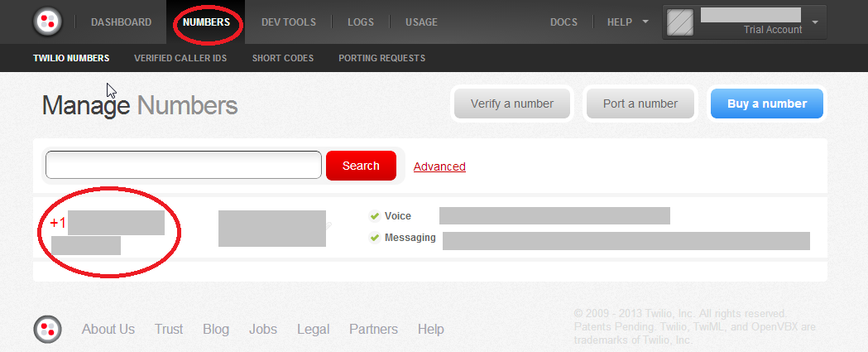Open the Blog footer link
The image size is (868, 352).
(216, 330)
